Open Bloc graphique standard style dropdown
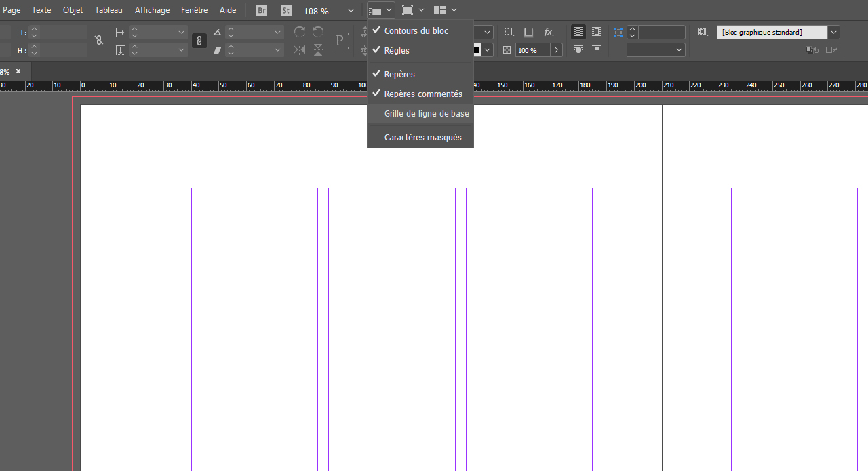Screen dimensions: 868x471 point(834,32)
